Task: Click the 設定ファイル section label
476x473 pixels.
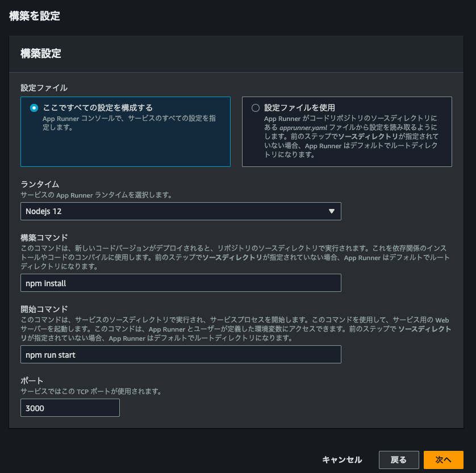Action: click(44, 87)
